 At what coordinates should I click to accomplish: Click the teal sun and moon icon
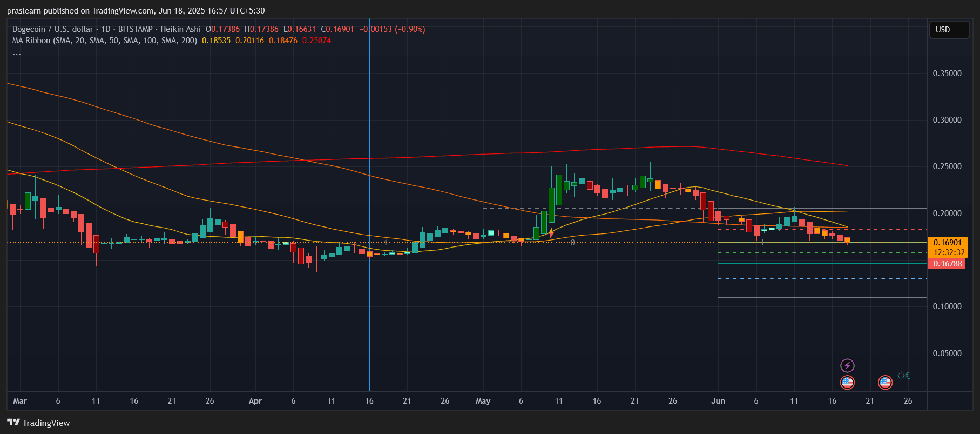pos(904,376)
